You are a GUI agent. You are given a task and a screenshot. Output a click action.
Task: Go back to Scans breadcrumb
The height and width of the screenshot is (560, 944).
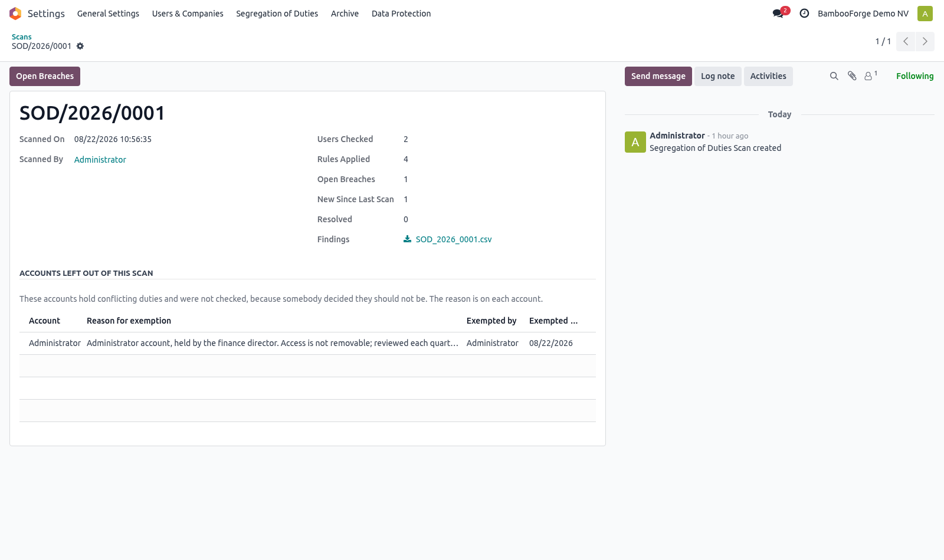[x=22, y=37]
